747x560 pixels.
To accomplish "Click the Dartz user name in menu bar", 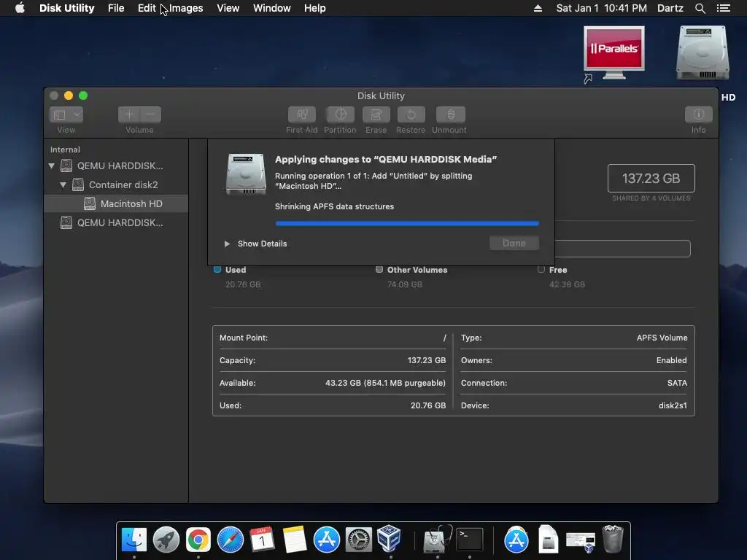I will coord(670,8).
